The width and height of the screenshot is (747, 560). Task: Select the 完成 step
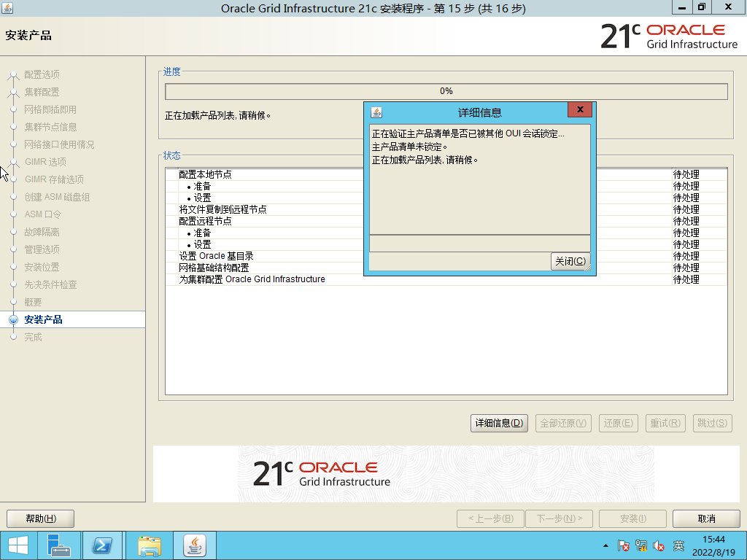tap(33, 337)
